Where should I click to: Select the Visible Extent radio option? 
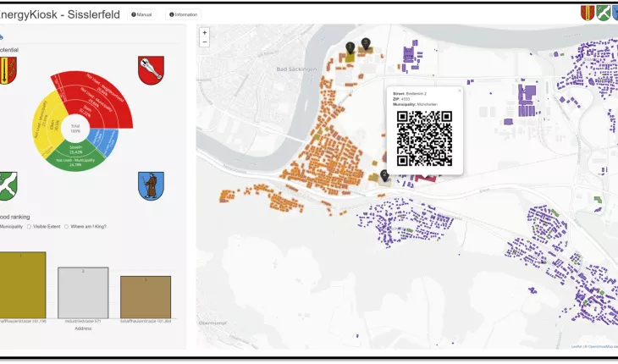(29, 227)
